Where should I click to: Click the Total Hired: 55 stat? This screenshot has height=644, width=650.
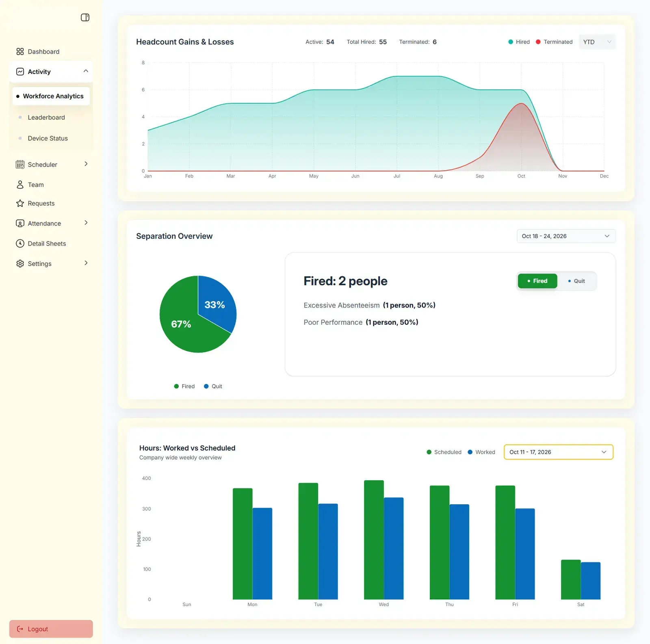tap(366, 42)
